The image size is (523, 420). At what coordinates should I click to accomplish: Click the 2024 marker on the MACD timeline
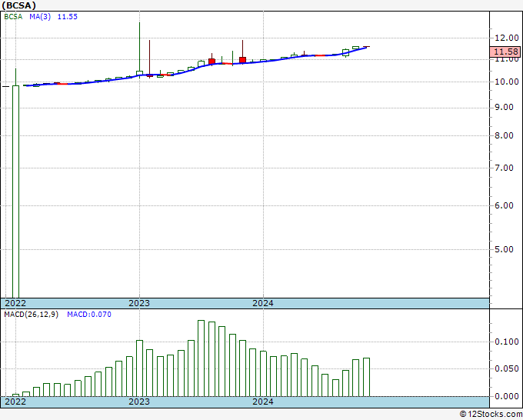pos(263,402)
